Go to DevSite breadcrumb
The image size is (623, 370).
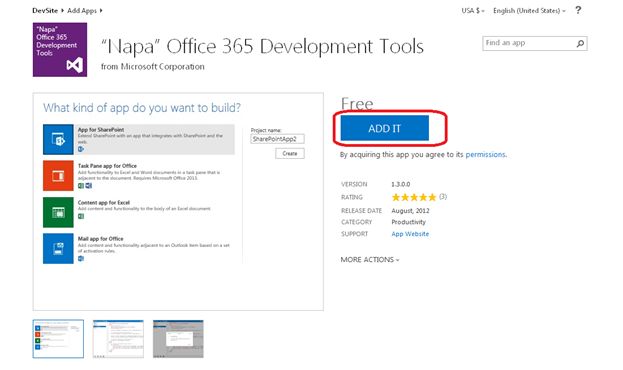45,10
